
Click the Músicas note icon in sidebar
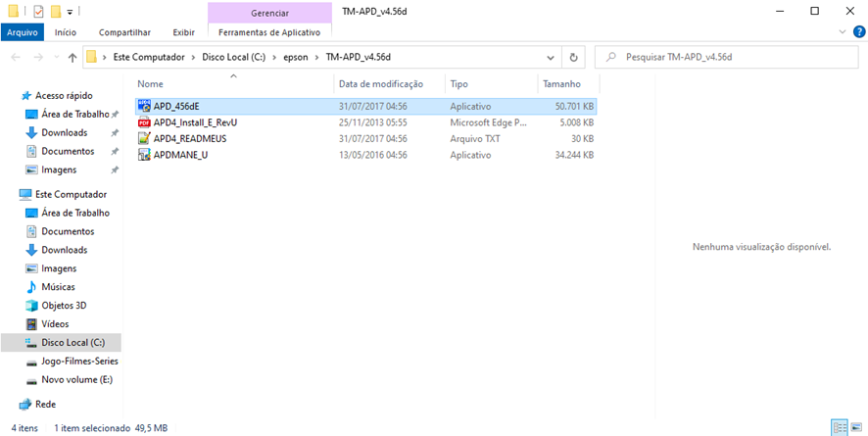coord(31,287)
